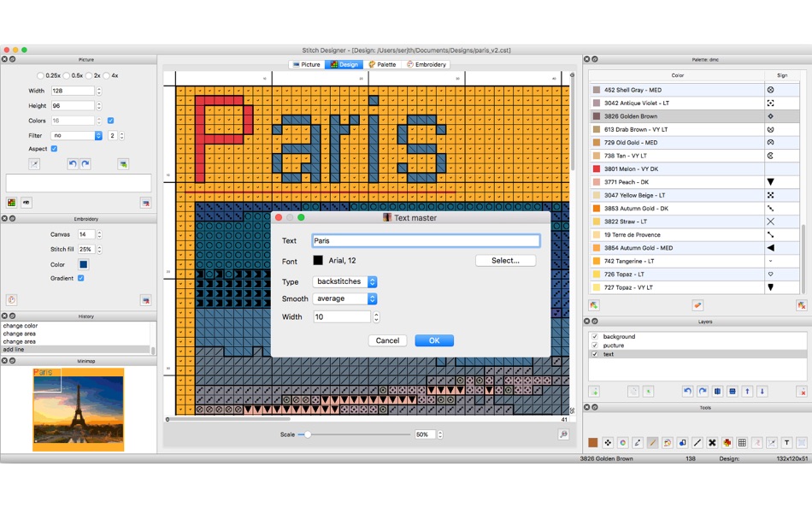Switch to the Picture tab
This screenshot has height=508, width=812.
click(307, 65)
